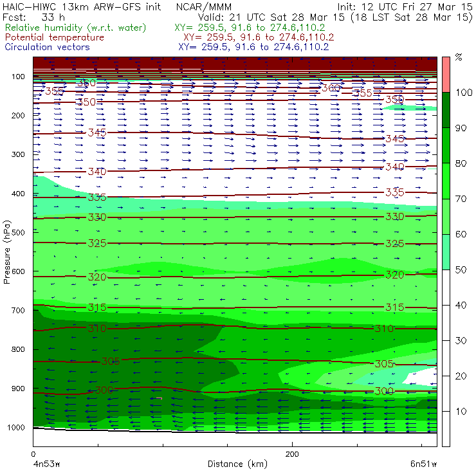Click the color bar '60' tick label

(461, 234)
